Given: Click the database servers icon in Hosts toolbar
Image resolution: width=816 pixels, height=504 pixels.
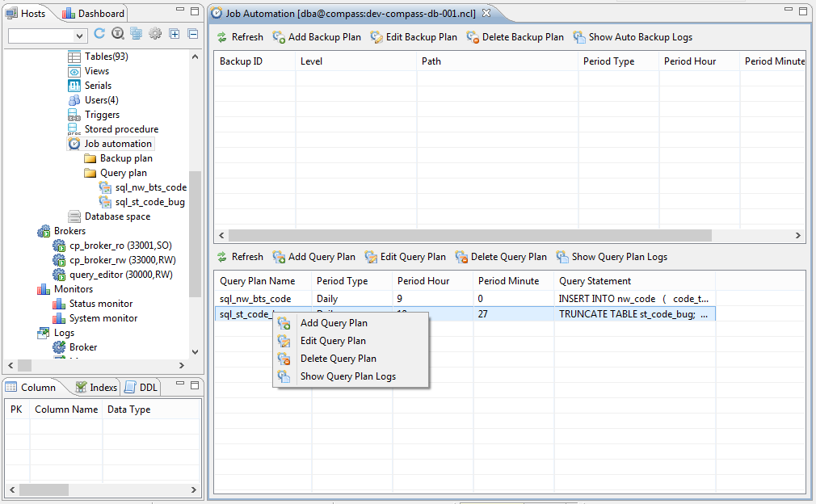Looking at the screenshot, I should coord(136,34).
